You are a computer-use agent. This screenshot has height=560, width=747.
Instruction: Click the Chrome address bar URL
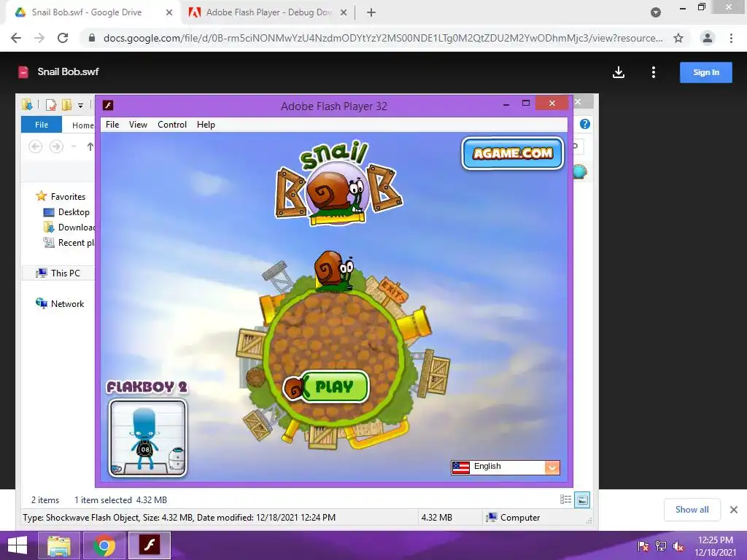coord(383,38)
